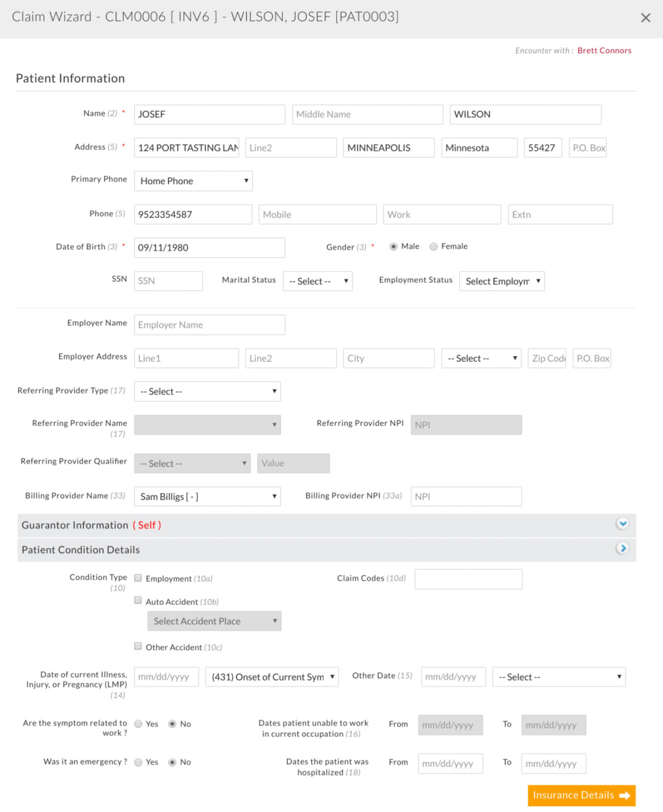Select the Female gender radio button
Image resolution: width=663 pixels, height=812 pixels.
[434, 247]
